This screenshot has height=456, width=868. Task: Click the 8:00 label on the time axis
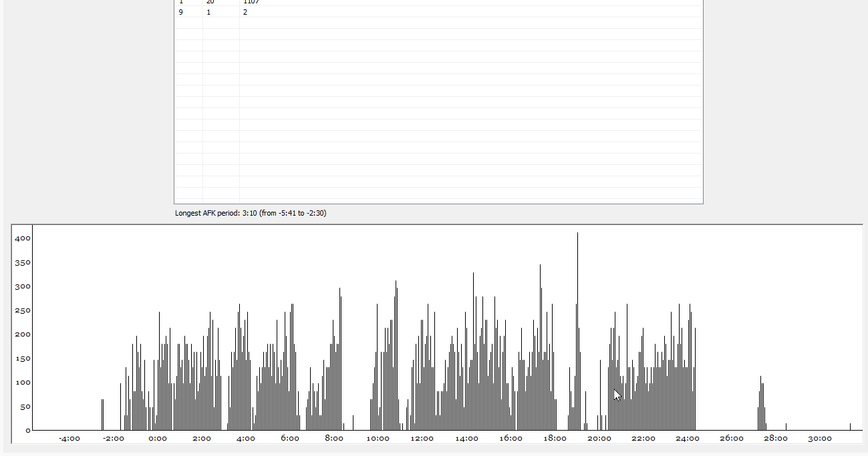334,439
